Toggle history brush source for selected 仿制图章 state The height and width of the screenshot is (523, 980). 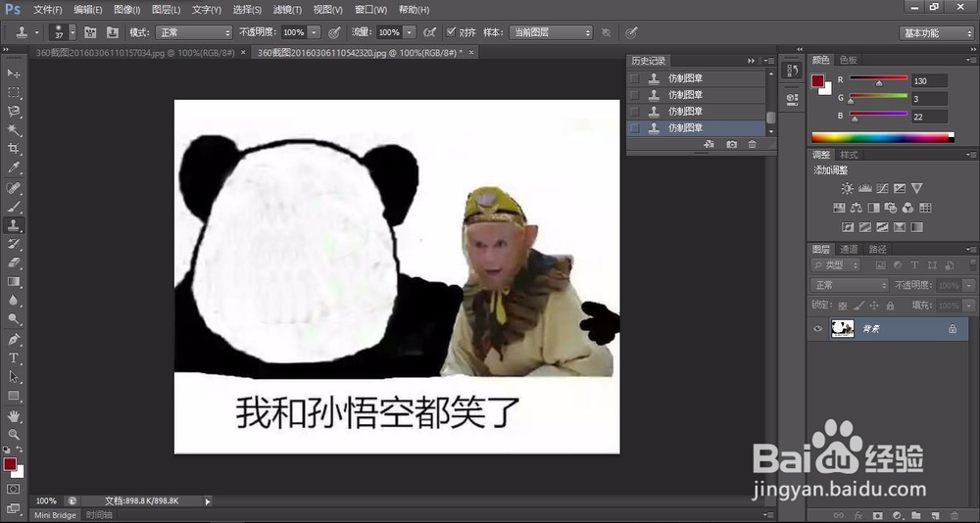[634, 128]
